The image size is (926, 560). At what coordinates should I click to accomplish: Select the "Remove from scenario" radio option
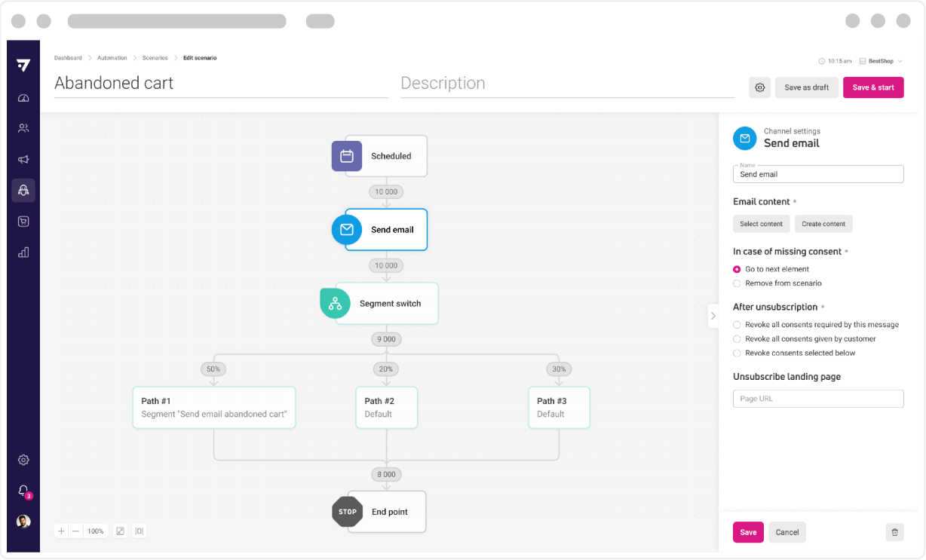737,283
